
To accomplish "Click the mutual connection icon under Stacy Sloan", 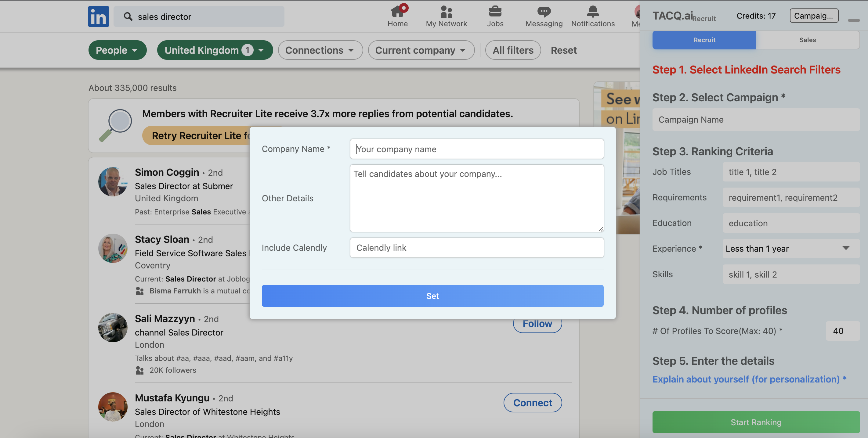I will [139, 291].
